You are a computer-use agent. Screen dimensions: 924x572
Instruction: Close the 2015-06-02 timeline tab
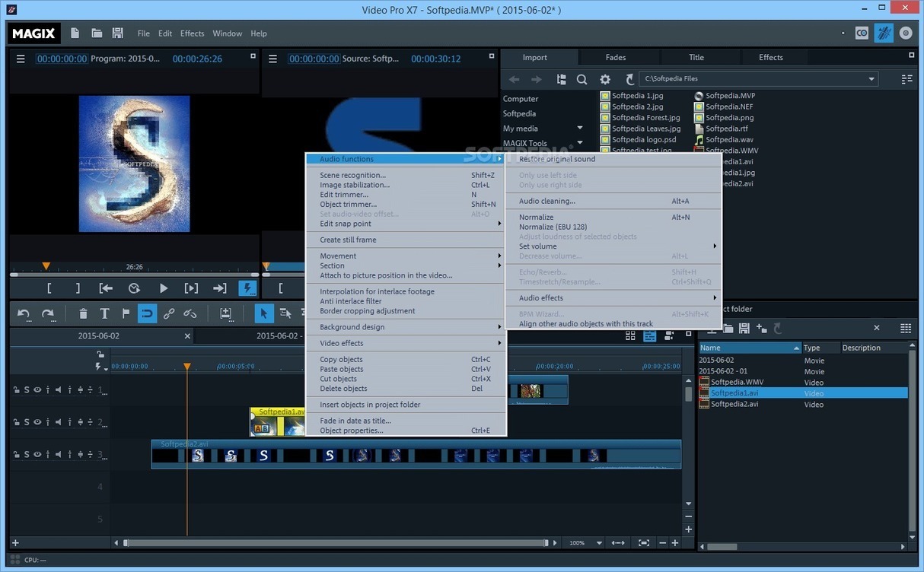(188, 336)
